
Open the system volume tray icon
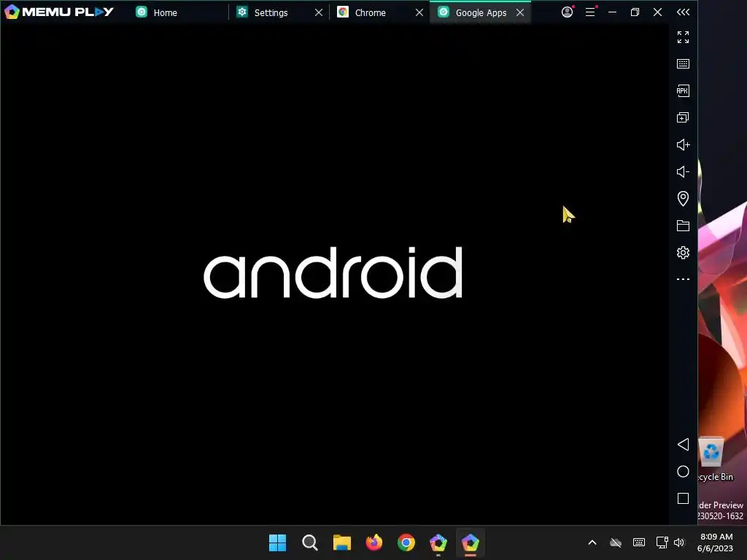[x=679, y=542]
